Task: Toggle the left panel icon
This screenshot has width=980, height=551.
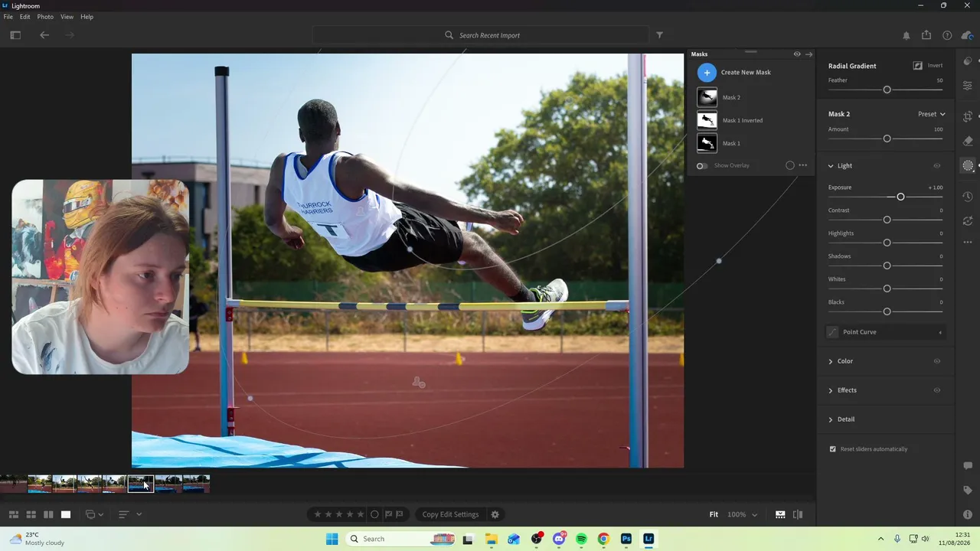Action: coord(15,35)
